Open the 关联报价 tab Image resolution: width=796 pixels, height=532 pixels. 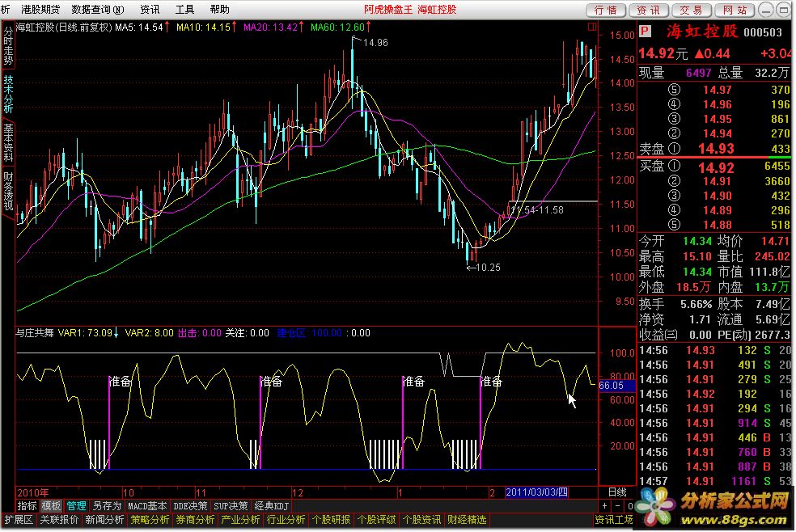[59, 519]
